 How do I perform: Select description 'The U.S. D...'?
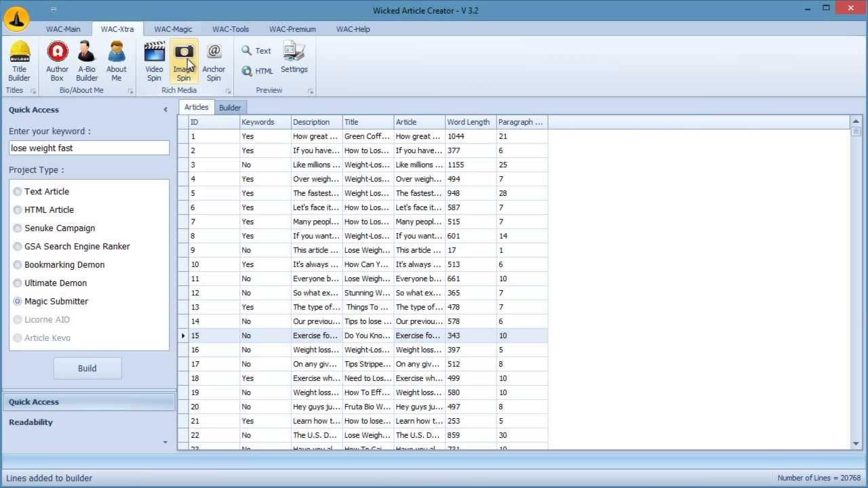click(317, 435)
